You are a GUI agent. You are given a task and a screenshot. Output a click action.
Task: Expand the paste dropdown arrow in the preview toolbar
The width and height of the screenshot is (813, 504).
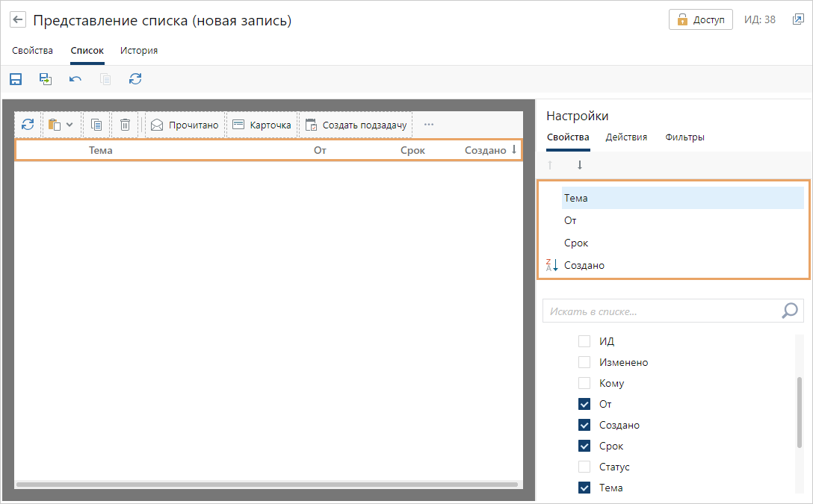pyautogui.click(x=69, y=125)
